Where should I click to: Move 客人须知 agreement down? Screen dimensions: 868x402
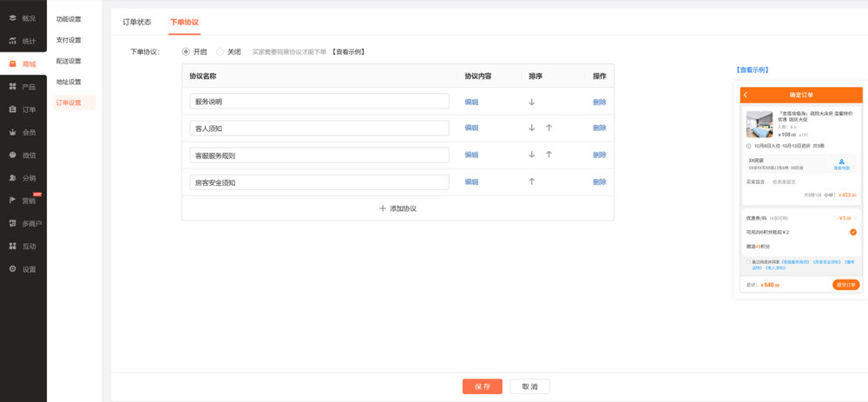[532, 128]
